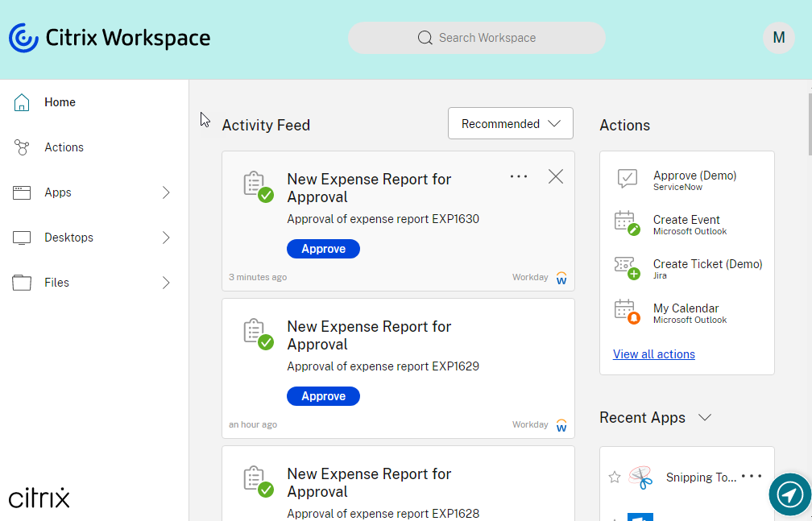Open Actions in the sidebar
Viewport: 812px width, 521px height.
(x=64, y=147)
